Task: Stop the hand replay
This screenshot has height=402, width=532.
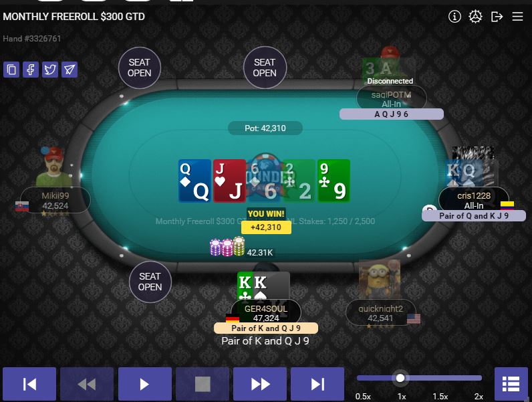Action: pos(203,384)
